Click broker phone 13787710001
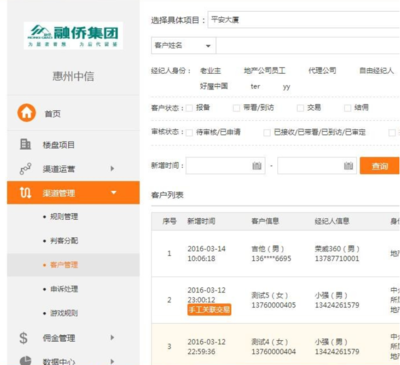This screenshot has height=365, width=400. (x=337, y=259)
